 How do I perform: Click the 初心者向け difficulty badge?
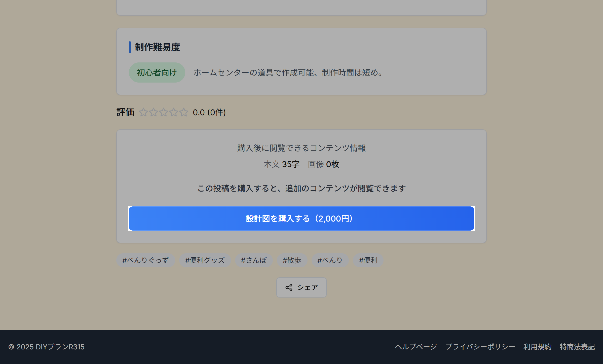tap(157, 72)
